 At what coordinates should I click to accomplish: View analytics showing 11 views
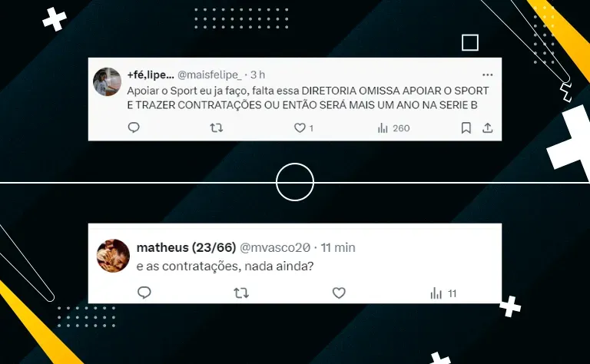[443, 293]
